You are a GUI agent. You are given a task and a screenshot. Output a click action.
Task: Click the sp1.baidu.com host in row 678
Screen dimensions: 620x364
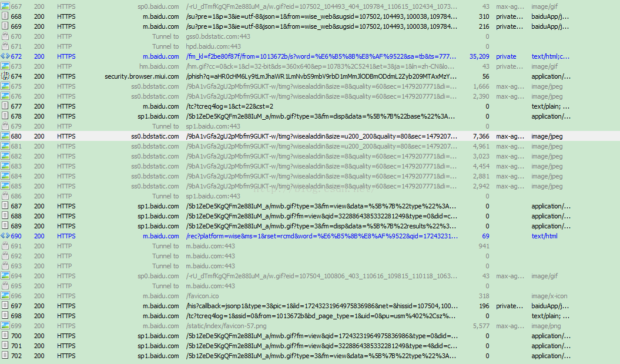coord(158,116)
